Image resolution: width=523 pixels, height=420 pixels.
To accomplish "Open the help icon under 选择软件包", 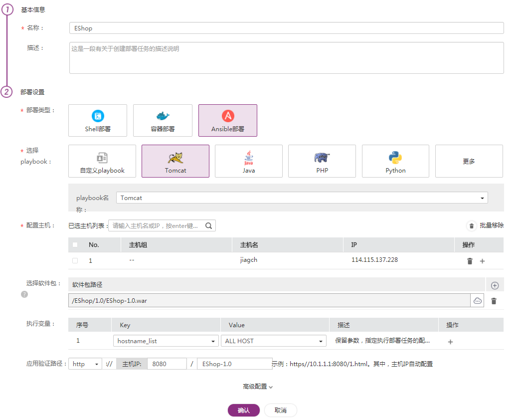I will pos(24,294).
